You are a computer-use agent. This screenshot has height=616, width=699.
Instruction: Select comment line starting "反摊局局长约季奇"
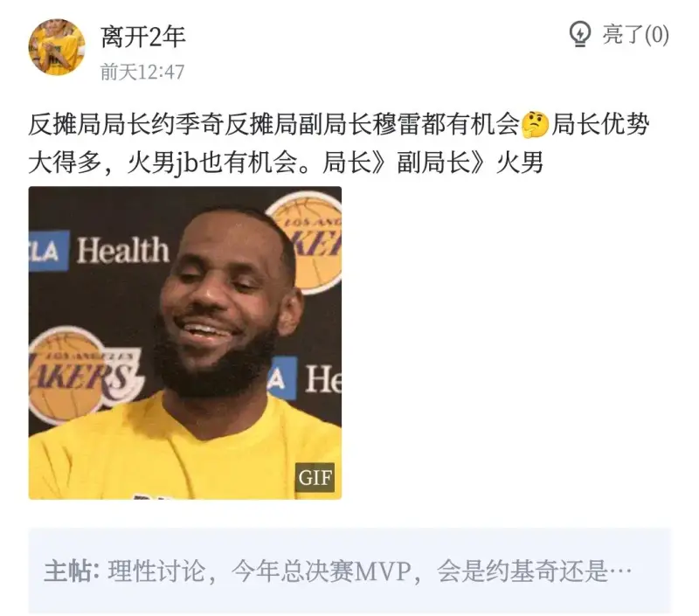(339, 125)
